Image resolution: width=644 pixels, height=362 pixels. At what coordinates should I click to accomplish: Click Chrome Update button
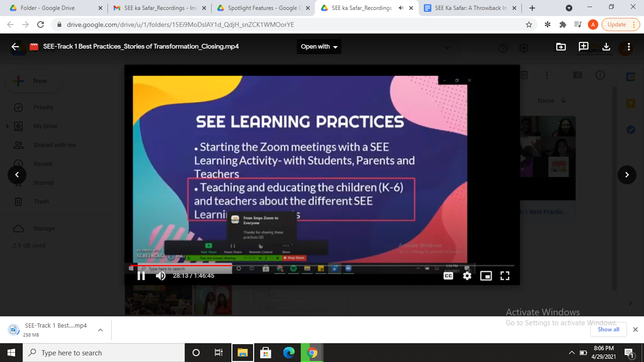click(617, 24)
